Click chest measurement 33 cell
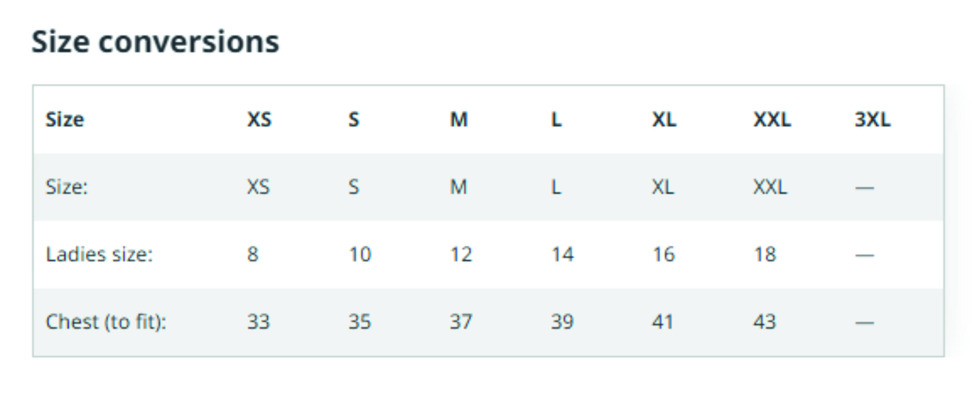This screenshot has height=403, width=980. [258, 322]
